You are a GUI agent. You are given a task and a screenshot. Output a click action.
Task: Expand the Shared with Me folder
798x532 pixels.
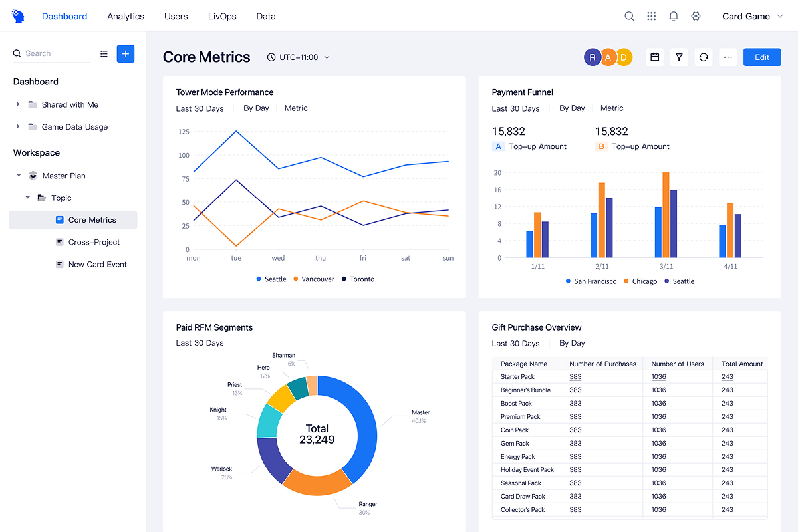coord(19,104)
